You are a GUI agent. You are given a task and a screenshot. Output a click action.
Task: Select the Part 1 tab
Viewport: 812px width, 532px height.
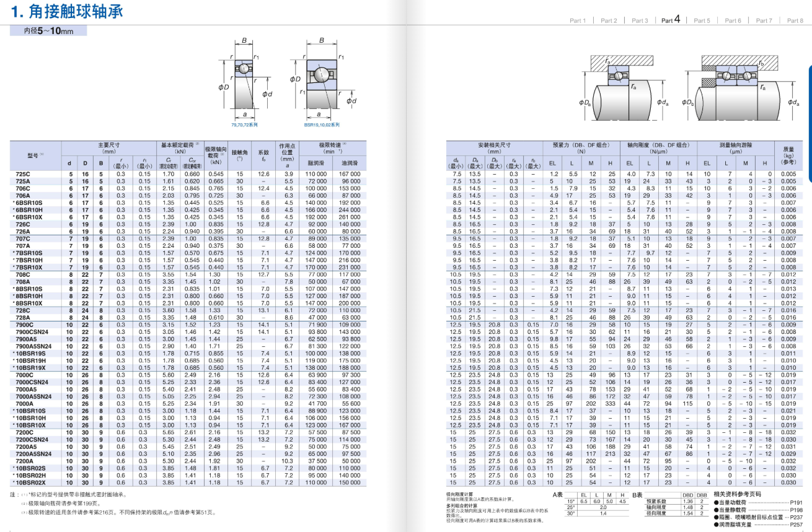point(577,20)
